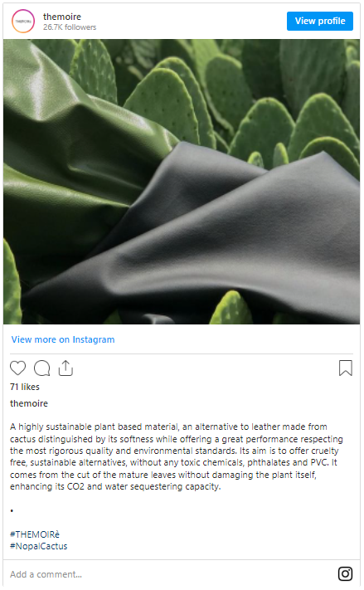The width and height of the screenshot is (364, 590).
Task: Follow the View more on Instagram link
Action: coord(63,339)
